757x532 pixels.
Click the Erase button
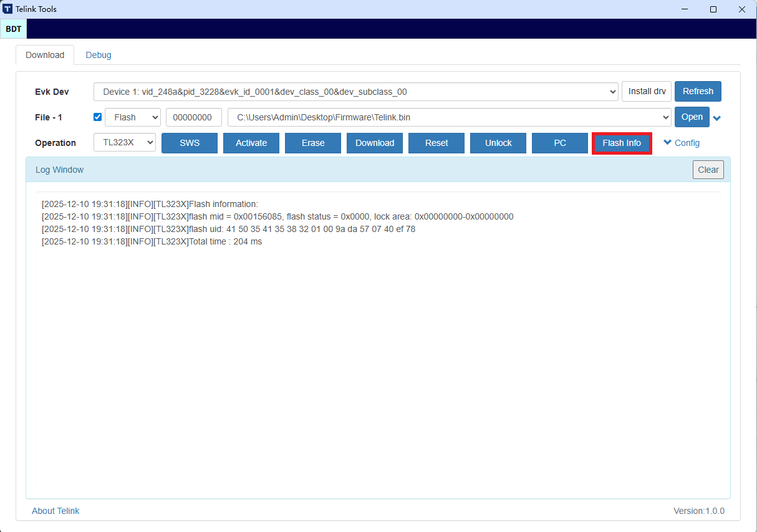[x=313, y=143]
